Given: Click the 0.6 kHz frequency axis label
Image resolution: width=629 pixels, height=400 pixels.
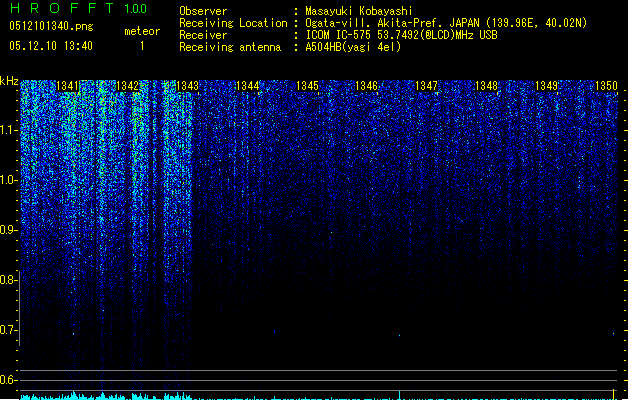Looking at the screenshot, I should point(8,380).
